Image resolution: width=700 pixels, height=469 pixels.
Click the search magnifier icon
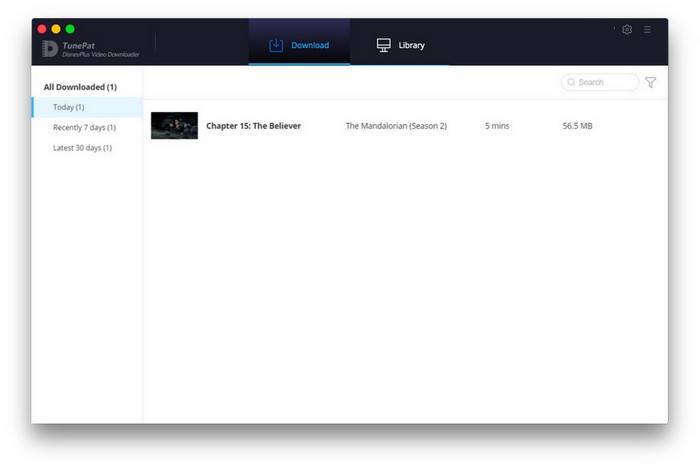(571, 82)
